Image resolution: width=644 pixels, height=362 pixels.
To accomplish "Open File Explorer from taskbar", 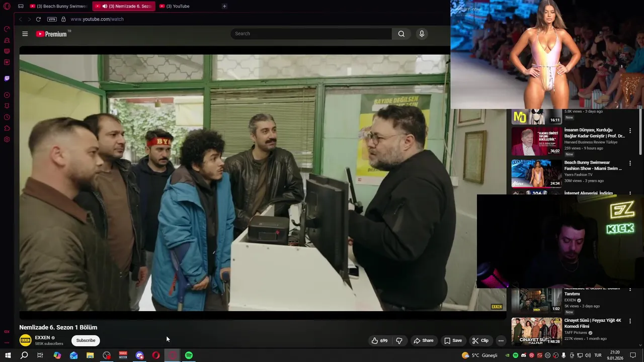I will click(90, 355).
